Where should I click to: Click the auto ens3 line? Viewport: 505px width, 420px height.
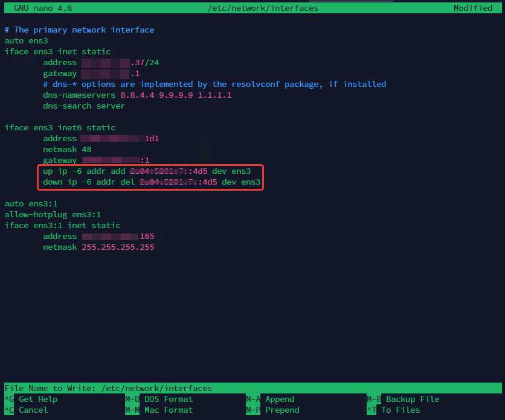click(x=26, y=40)
